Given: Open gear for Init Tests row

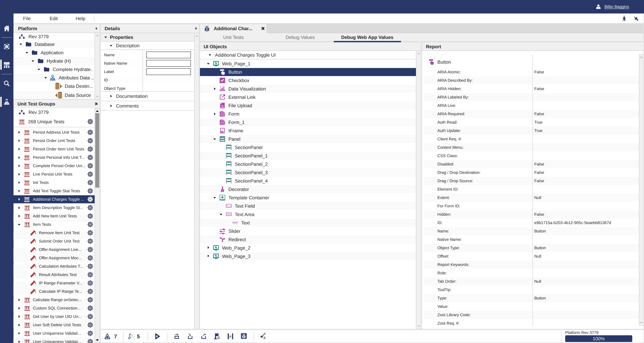Looking at the screenshot, I should (x=90, y=183).
